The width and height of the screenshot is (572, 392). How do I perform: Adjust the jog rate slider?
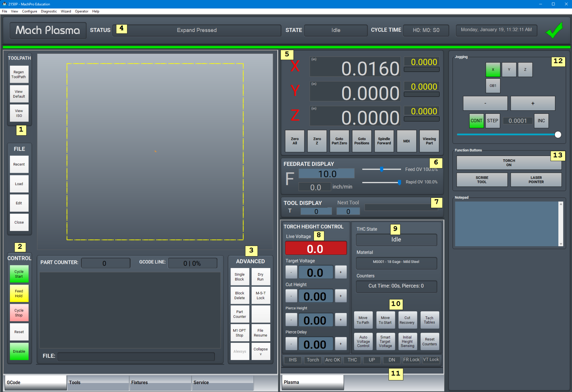coord(509,135)
